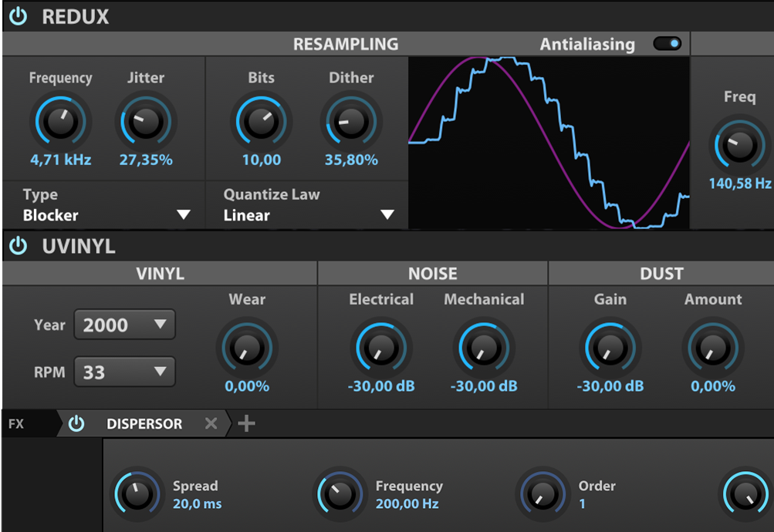Click the Electrical -30,00 dB value
The image size is (774, 532).
381,386
